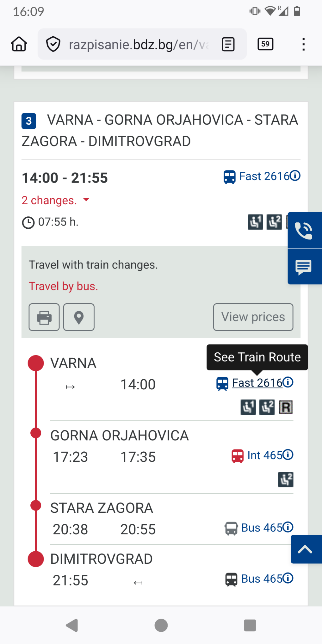Open the 59 tabs switcher

click(x=265, y=44)
